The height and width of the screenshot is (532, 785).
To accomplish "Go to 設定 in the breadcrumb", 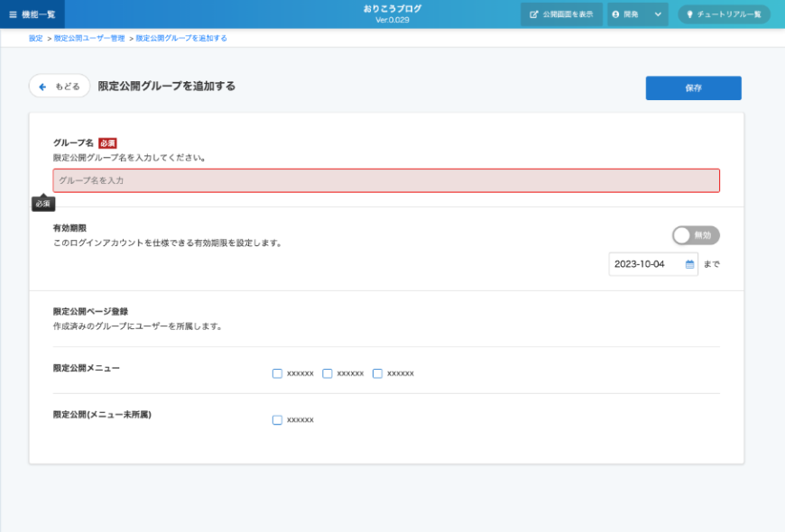I will tap(35, 39).
